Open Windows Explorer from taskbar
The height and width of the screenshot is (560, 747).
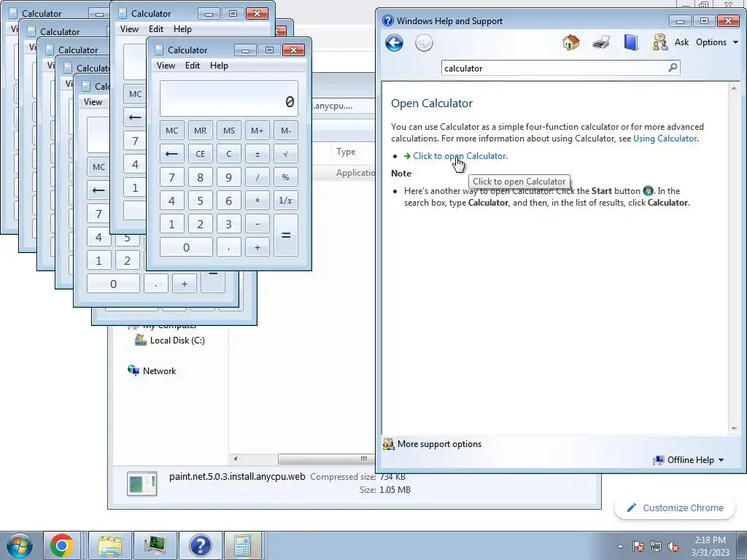109,545
